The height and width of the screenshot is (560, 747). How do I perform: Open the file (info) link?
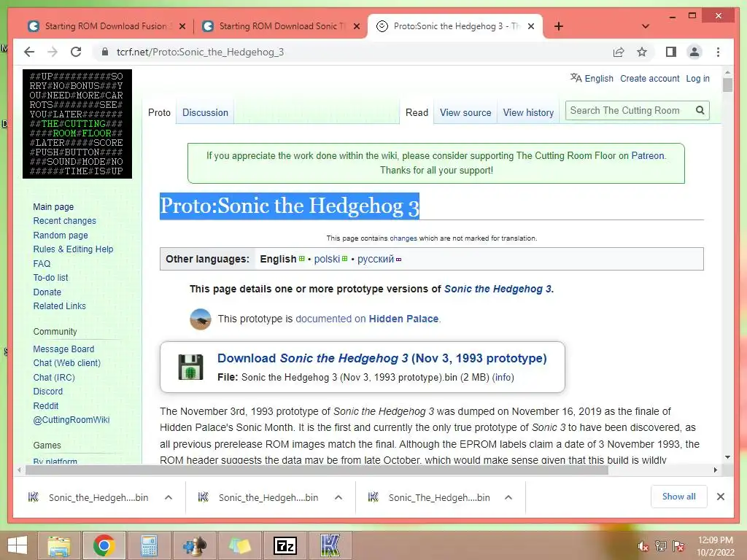coord(503,377)
